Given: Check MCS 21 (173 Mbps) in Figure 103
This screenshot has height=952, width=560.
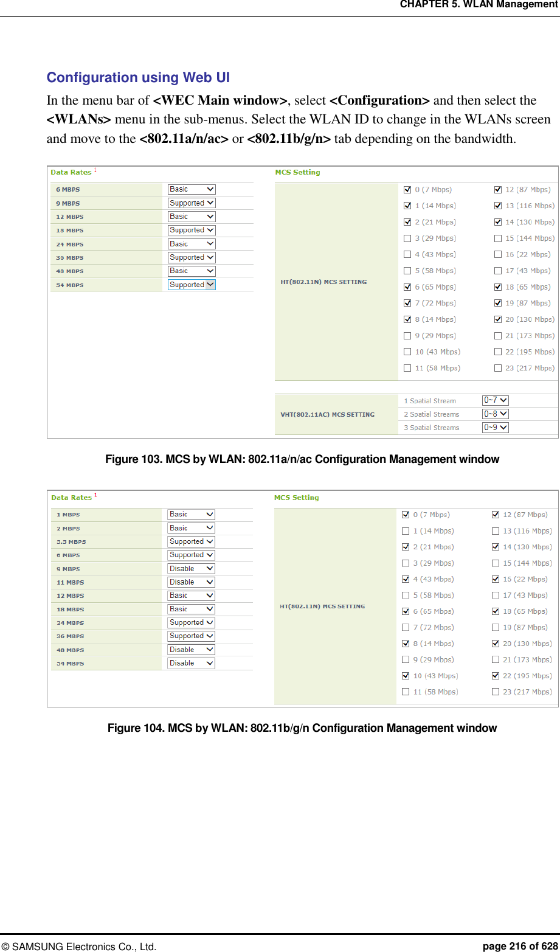Looking at the screenshot, I should pyautogui.click(x=498, y=336).
